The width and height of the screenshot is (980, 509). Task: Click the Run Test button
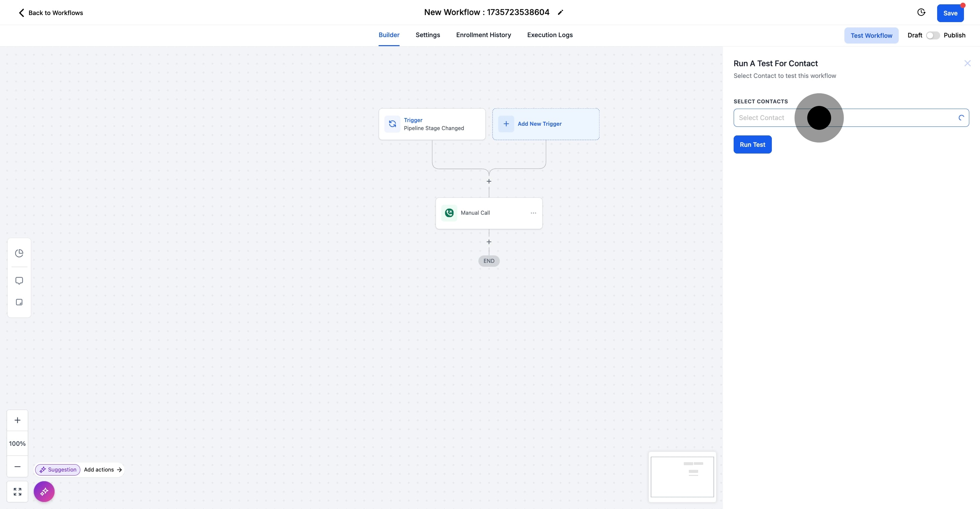752,144
